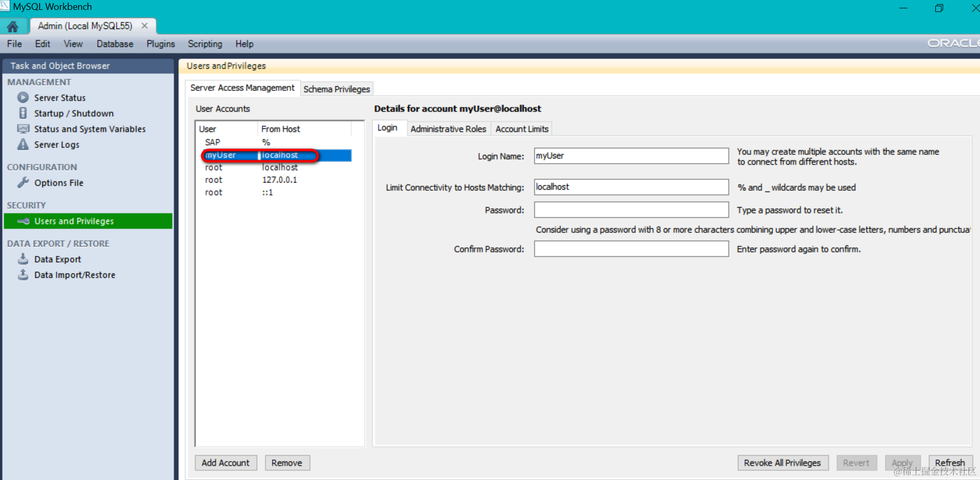The width and height of the screenshot is (980, 480).
Task: Open Data Import/Restore in the sidebar
Action: (75, 275)
